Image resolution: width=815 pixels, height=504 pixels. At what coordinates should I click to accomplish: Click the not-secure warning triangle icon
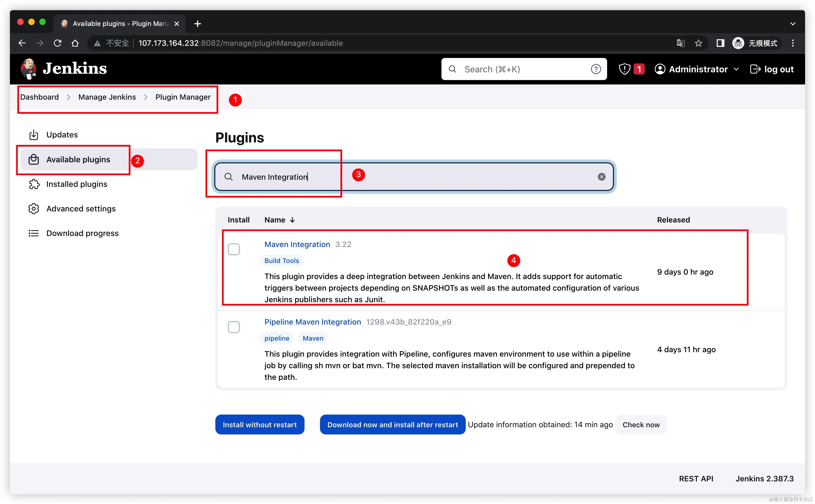click(x=97, y=43)
